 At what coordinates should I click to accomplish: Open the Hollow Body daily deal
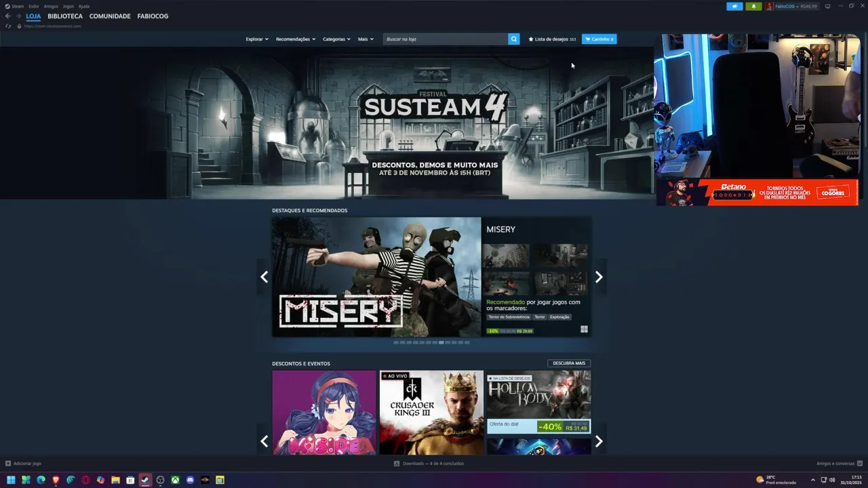538,402
